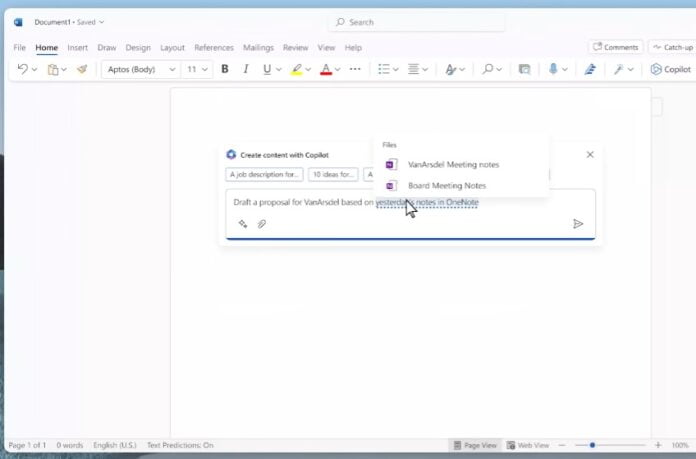Close the Copilot create content dialog
Image resolution: width=696 pixels, height=459 pixels.
(590, 154)
